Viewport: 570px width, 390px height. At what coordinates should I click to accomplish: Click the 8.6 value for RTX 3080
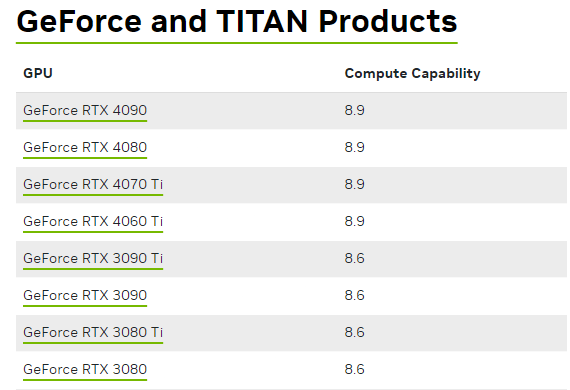354,370
